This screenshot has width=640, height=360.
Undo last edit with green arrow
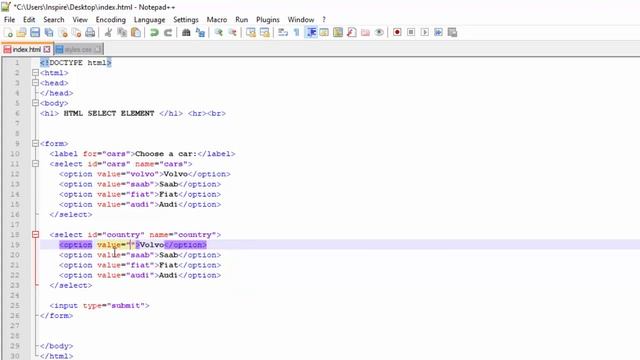pyautogui.click(x=154, y=33)
